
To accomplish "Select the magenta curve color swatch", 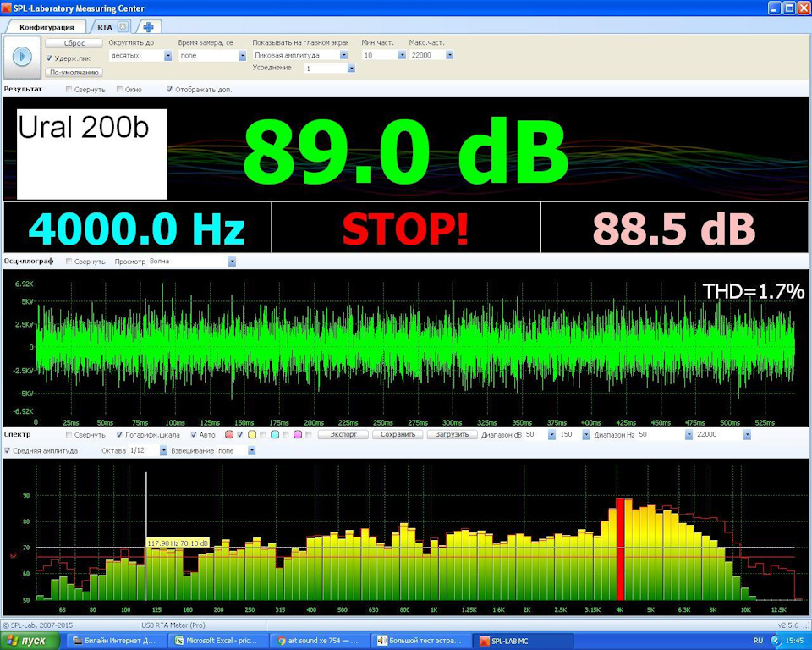I will point(298,435).
